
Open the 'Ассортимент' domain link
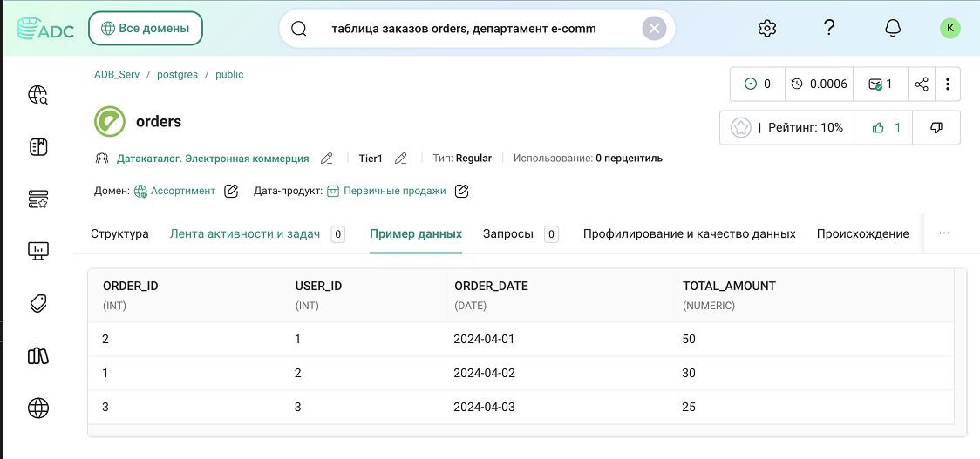click(x=182, y=191)
